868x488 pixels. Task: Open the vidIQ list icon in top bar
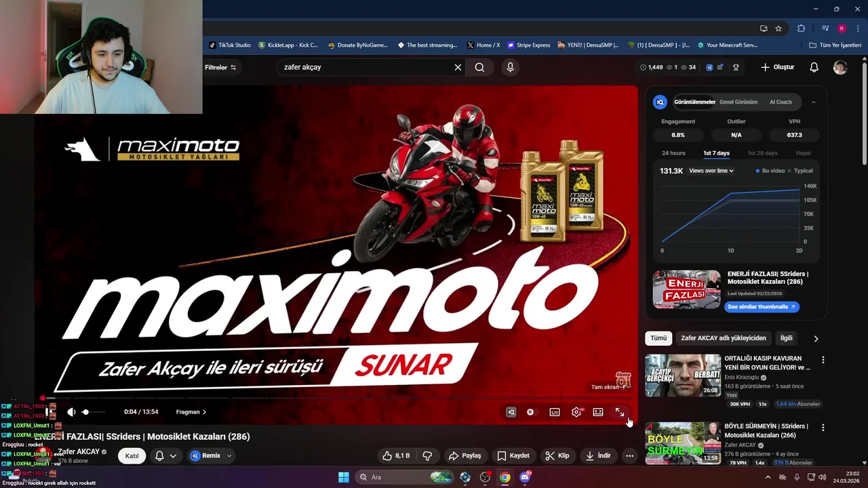pyautogui.click(x=720, y=67)
